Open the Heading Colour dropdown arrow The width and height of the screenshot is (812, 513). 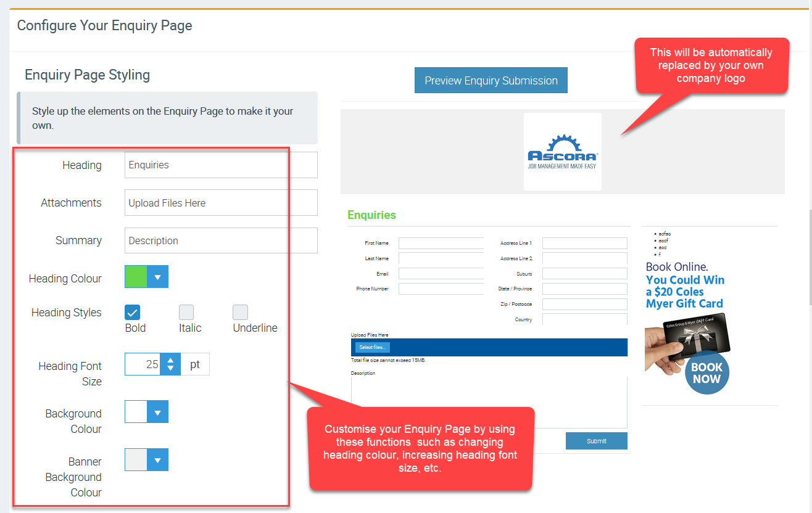point(157,277)
